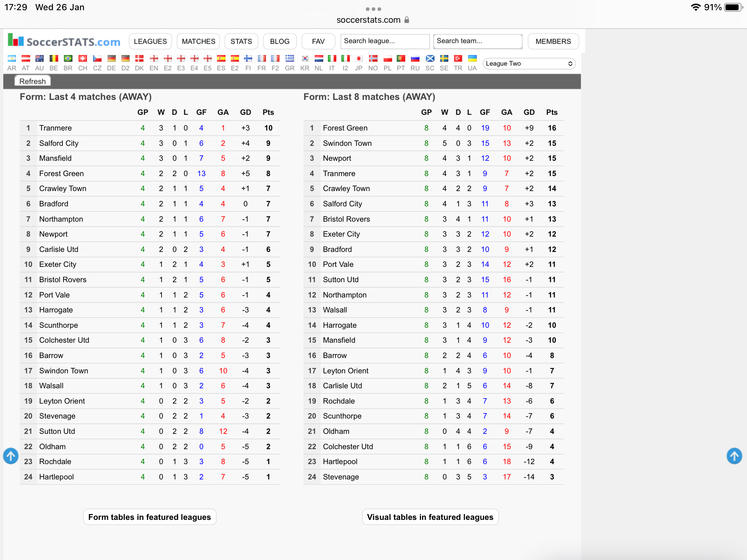Select the Argentina (AR) flag
This screenshot has width=747, height=560.
click(x=12, y=58)
